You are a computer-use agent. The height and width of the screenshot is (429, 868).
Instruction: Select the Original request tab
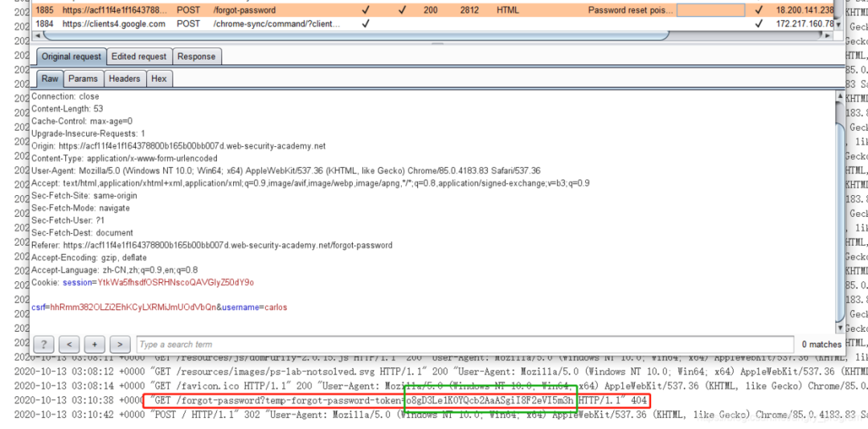click(x=72, y=56)
